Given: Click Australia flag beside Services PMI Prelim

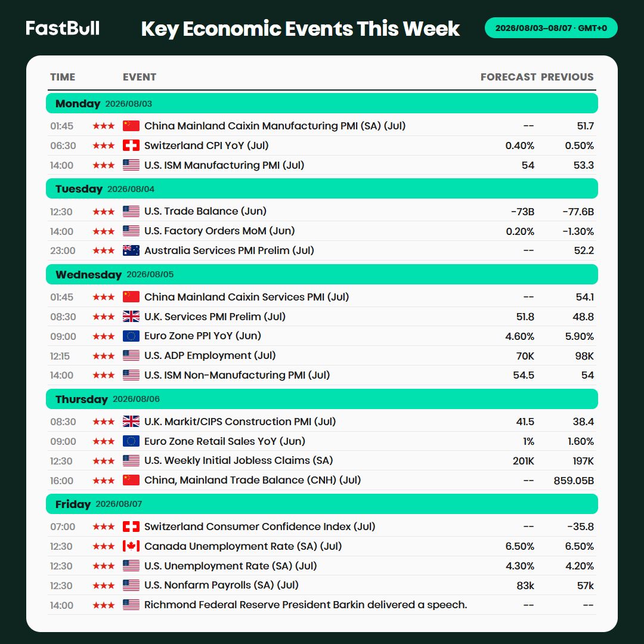Looking at the screenshot, I should pos(131,250).
